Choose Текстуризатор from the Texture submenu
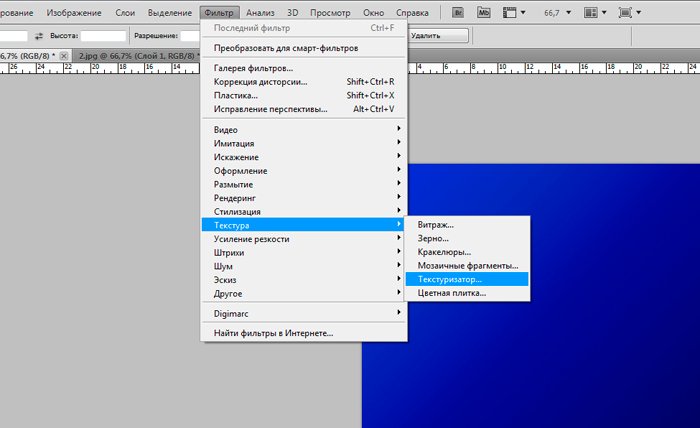 tap(450, 280)
